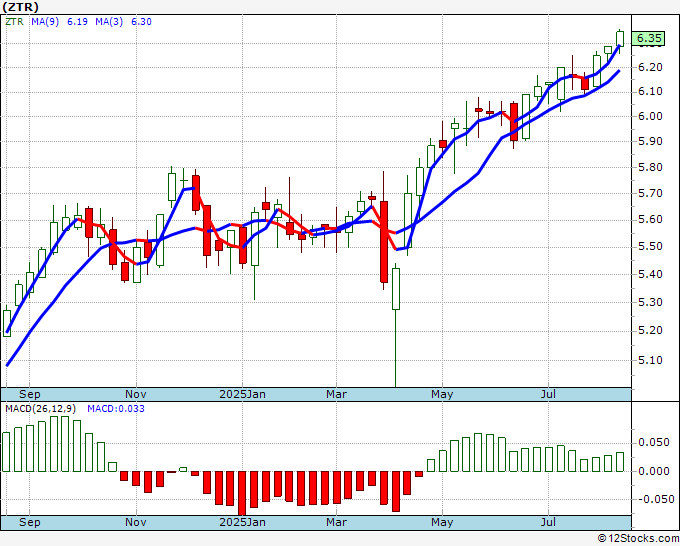Screen dimensions: 680x546
Task: Click the 5.10 price axis label
Action: click(x=651, y=360)
